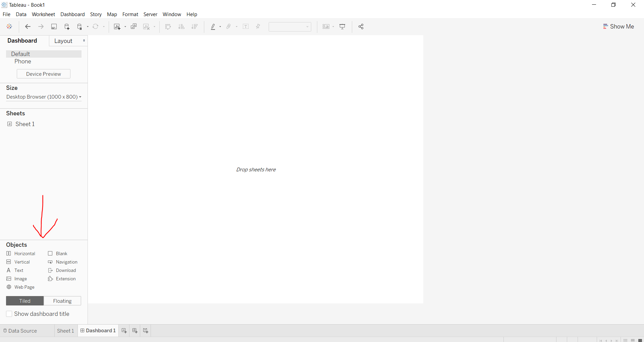644x342 pixels.
Task: Click the Refresh data toolbar icon
Action: (x=96, y=26)
